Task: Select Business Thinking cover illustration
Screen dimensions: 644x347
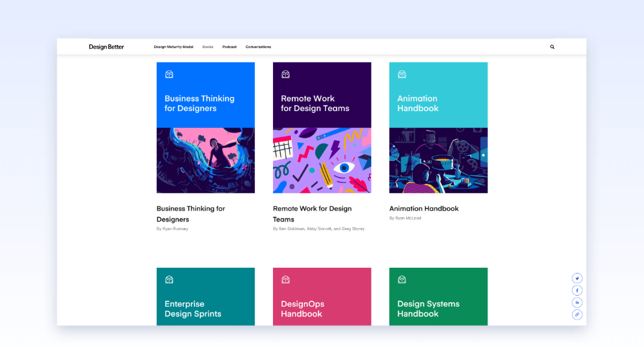Action: (x=206, y=161)
